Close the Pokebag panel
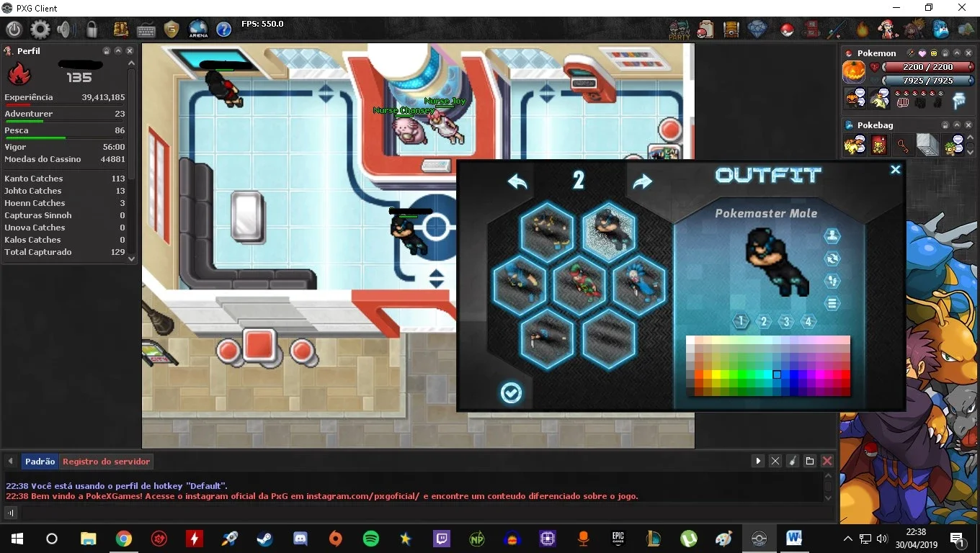The height and width of the screenshot is (553, 980). point(968,125)
